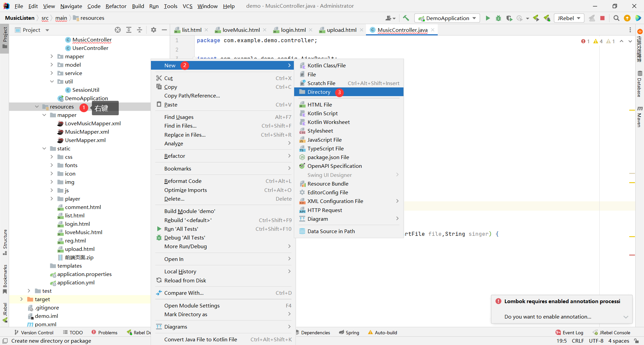Screen dimensions: 644x345
Task: Open JRebel Console at bottom
Action: 611,333
